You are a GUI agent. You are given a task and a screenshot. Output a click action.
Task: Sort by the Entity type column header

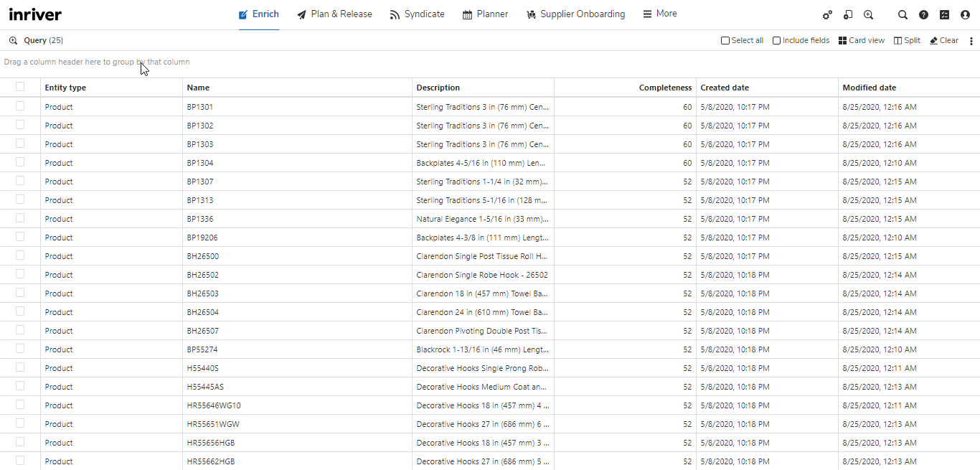111,88
